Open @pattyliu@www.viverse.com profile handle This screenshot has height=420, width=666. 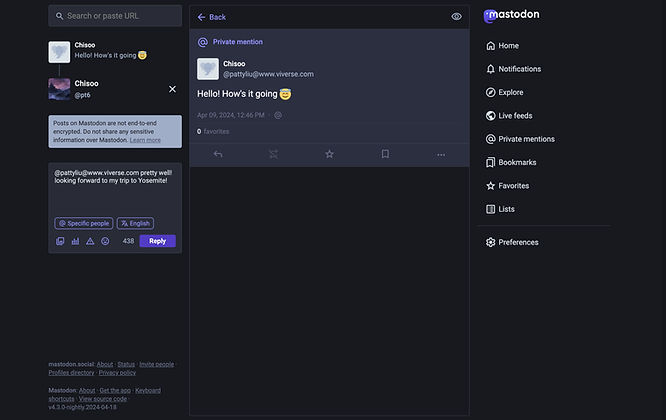pos(268,74)
